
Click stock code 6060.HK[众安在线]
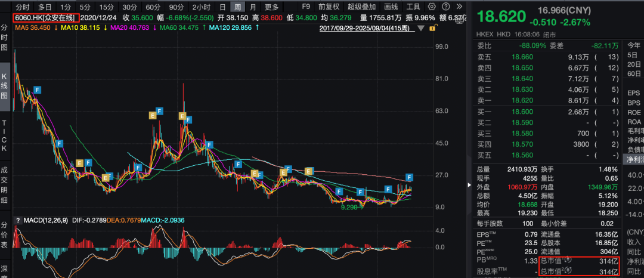coord(45,18)
